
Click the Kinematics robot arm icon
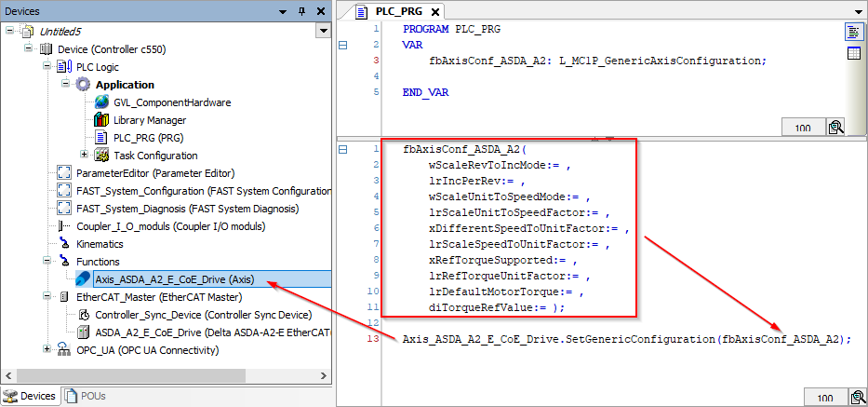[65, 244]
